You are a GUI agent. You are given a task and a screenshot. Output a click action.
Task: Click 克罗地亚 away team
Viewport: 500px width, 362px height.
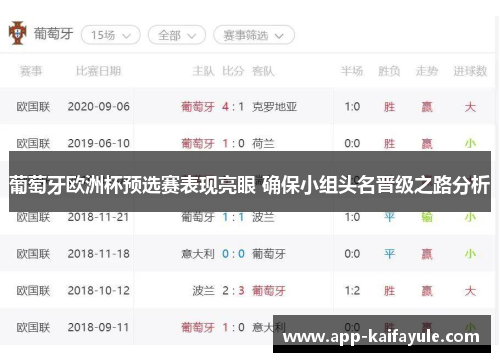(274, 107)
